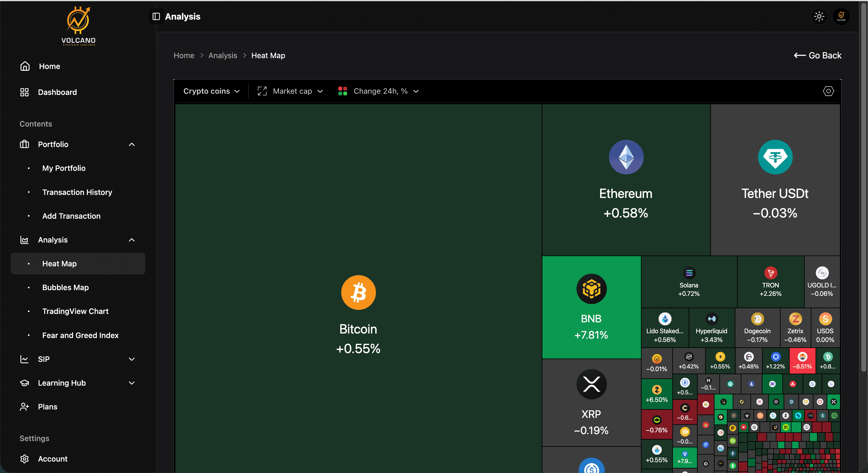This screenshot has height=473, width=868.
Task: Click the Tether USDt coin icon
Action: (775, 157)
